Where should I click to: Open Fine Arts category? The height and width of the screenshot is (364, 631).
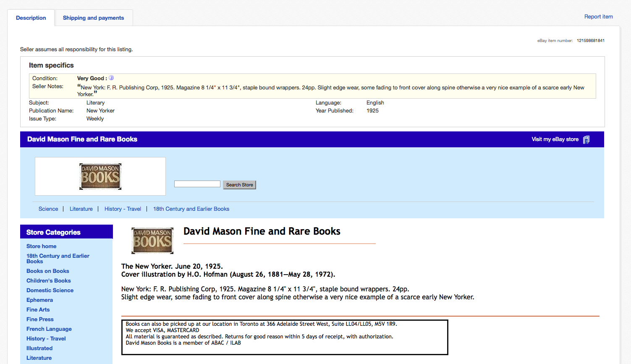(38, 309)
